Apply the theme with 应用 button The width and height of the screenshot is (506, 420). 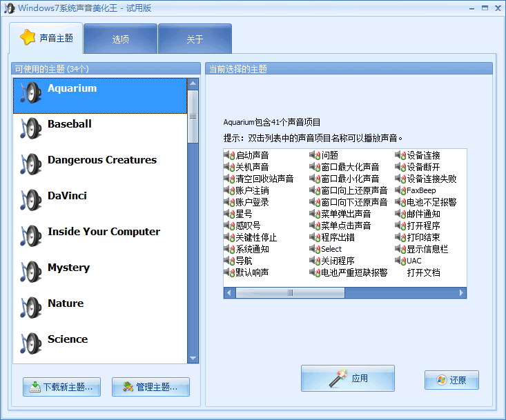click(348, 379)
